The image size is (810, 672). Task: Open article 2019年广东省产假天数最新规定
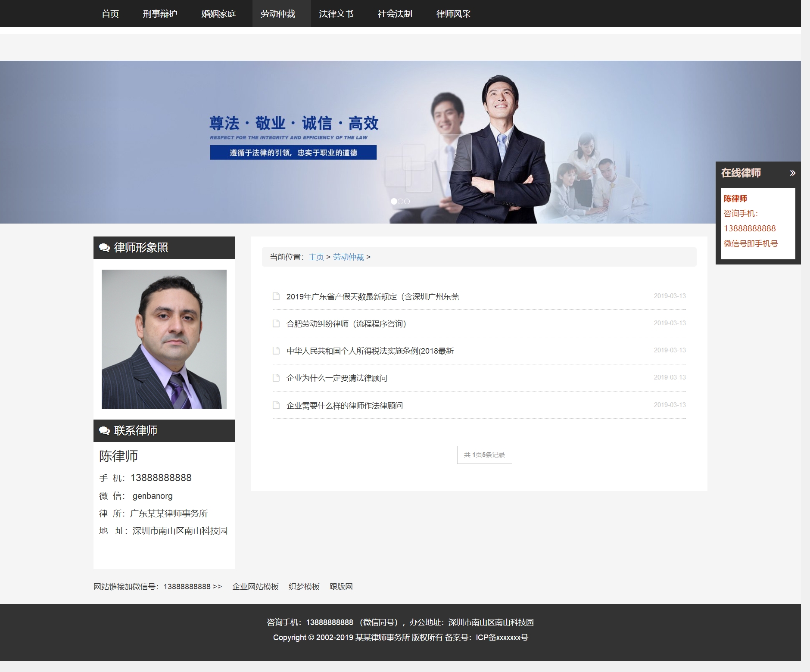pos(373,297)
